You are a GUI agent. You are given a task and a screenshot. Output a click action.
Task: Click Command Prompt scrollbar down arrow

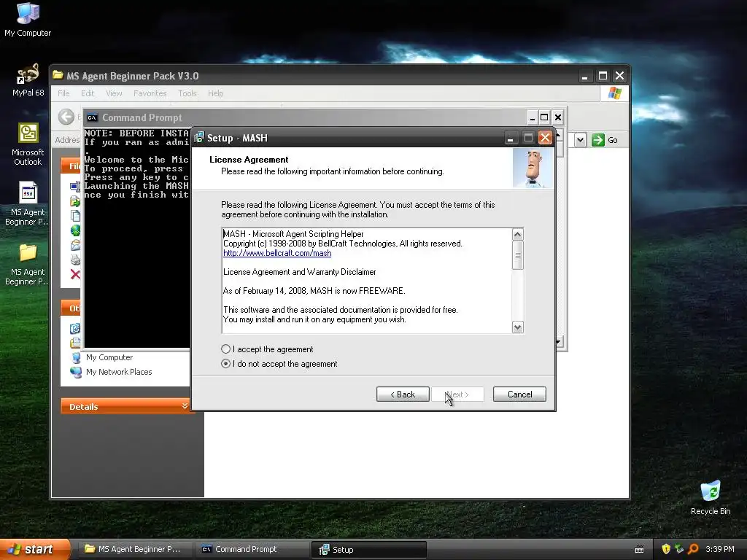[x=558, y=342]
